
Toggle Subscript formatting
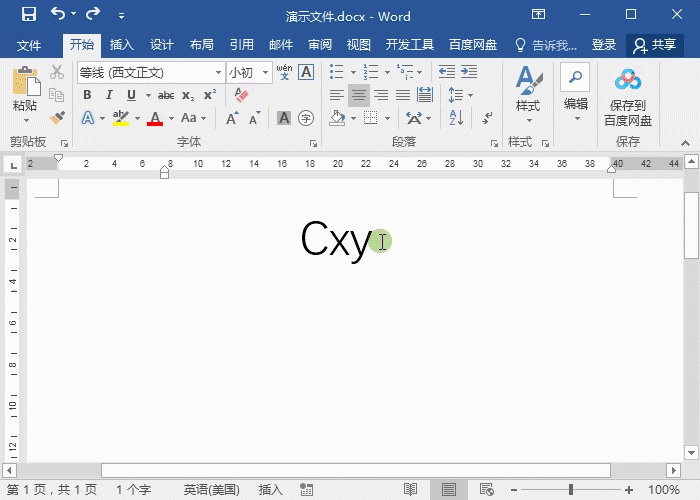pyautogui.click(x=188, y=95)
